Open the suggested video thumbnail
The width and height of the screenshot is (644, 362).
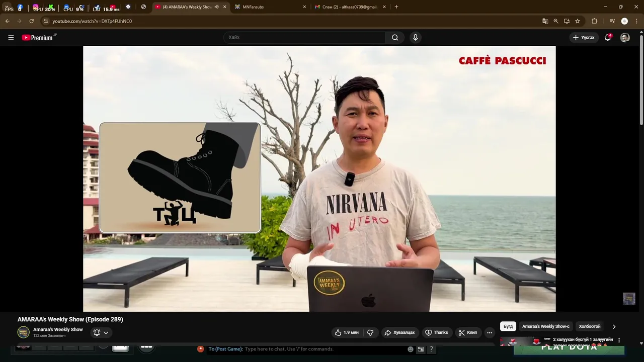(x=521, y=341)
